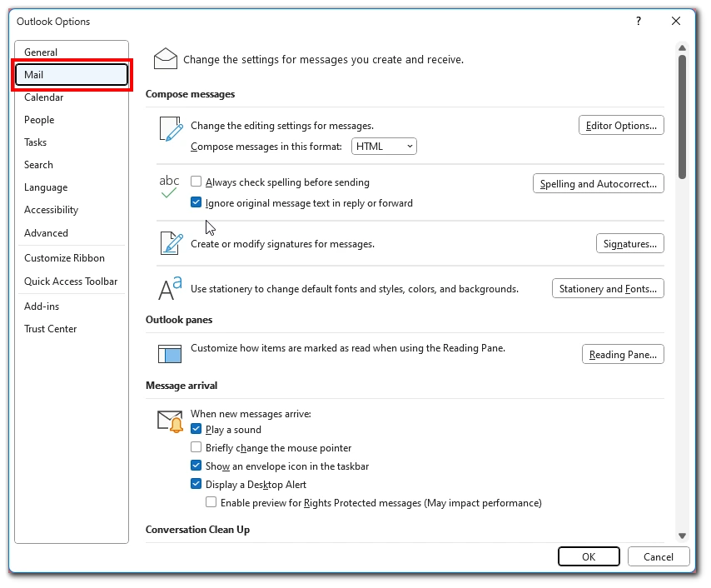Toggle the Play a sound checkbox
The height and width of the screenshot is (588, 711).
pyautogui.click(x=196, y=429)
